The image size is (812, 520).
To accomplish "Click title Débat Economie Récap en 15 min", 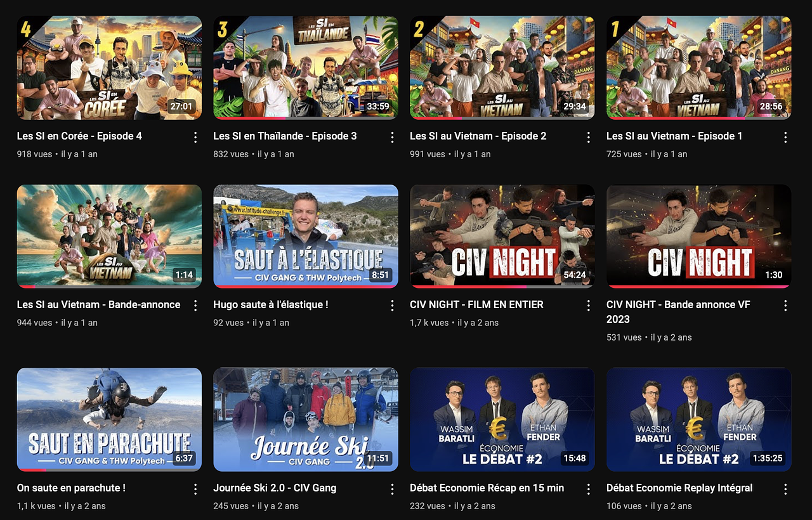I will pyautogui.click(x=487, y=488).
